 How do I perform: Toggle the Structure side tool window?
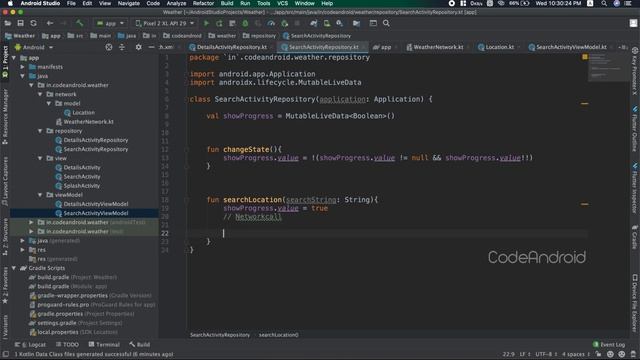(5, 237)
